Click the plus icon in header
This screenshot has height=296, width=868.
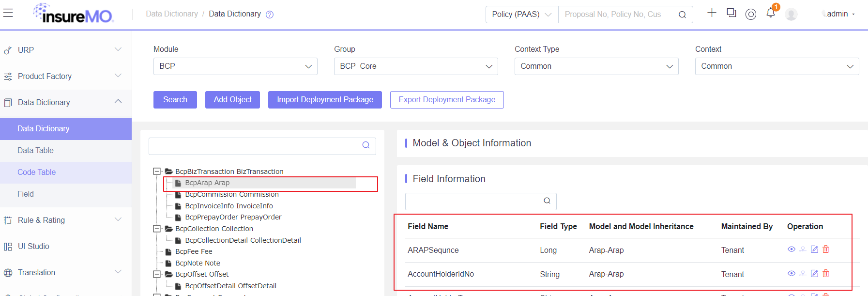click(x=712, y=13)
